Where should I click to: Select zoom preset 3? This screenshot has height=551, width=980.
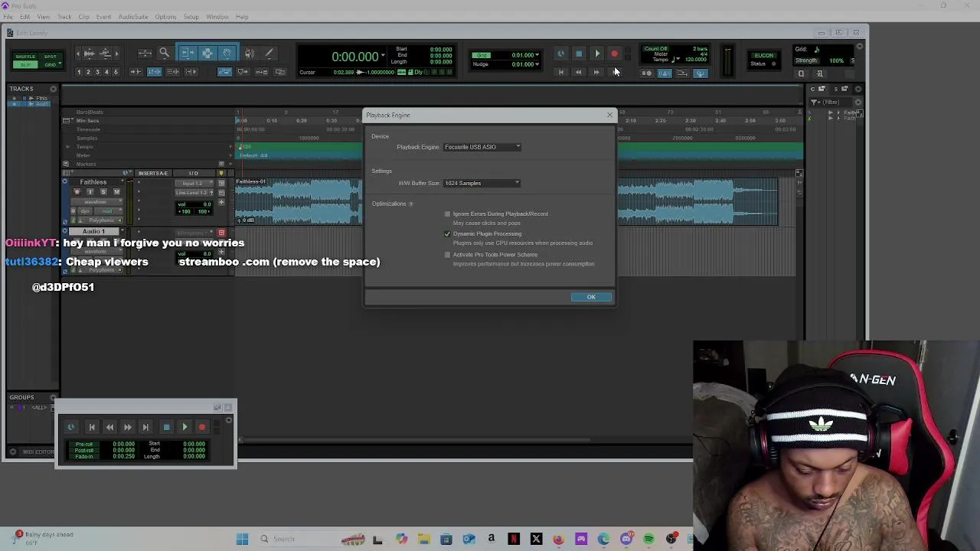click(97, 72)
